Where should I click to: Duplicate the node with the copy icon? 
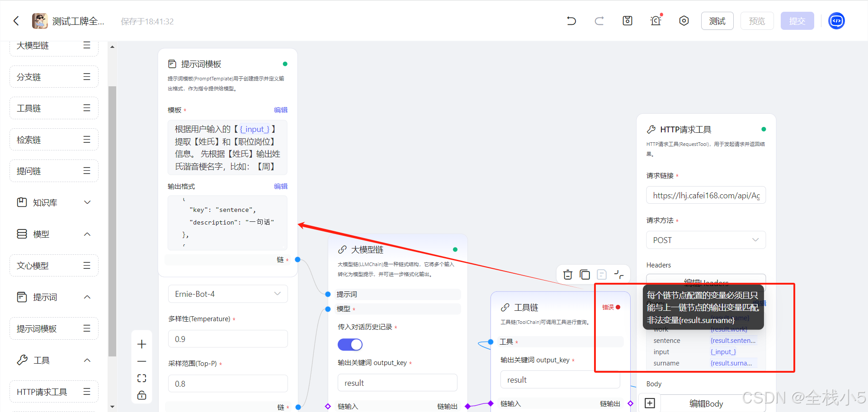tap(585, 274)
